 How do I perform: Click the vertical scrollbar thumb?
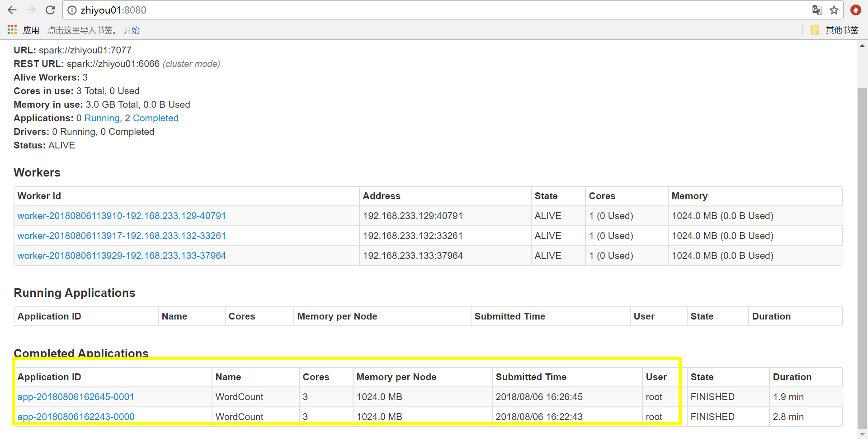tap(862, 258)
